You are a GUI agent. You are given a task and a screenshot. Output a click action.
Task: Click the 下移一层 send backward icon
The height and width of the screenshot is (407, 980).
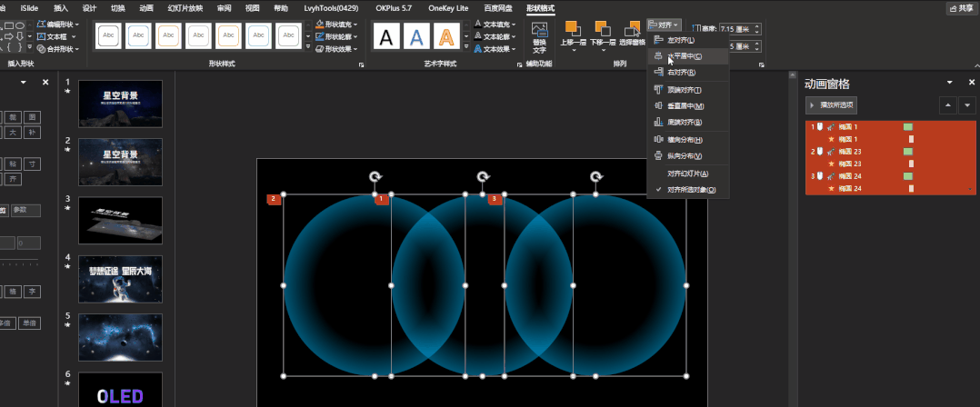point(603,28)
